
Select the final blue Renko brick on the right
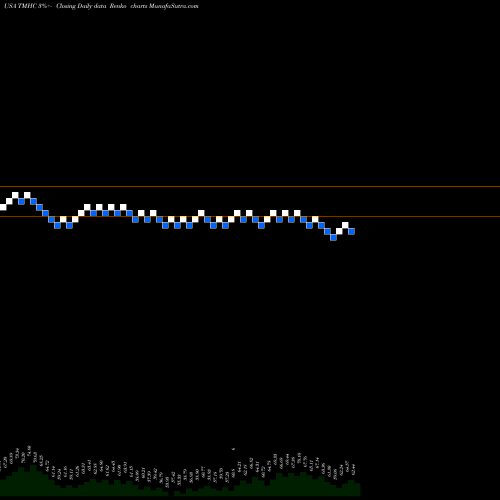[x=351, y=231]
